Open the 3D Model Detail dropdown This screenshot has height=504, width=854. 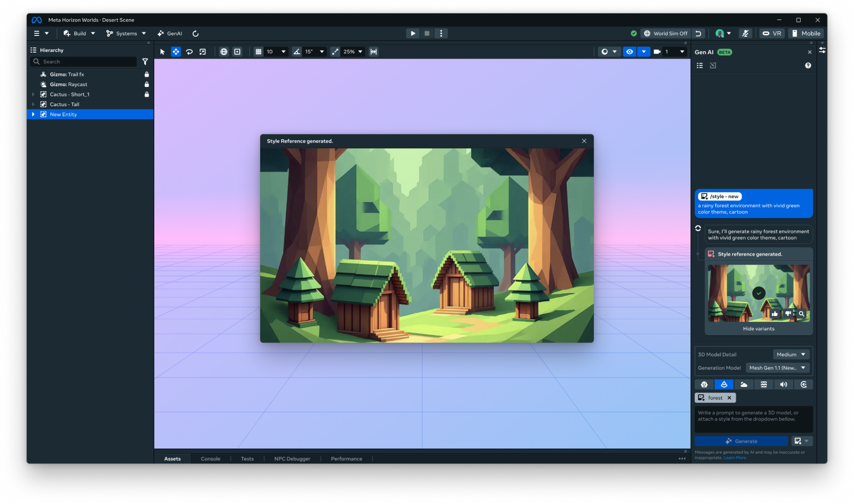(791, 355)
